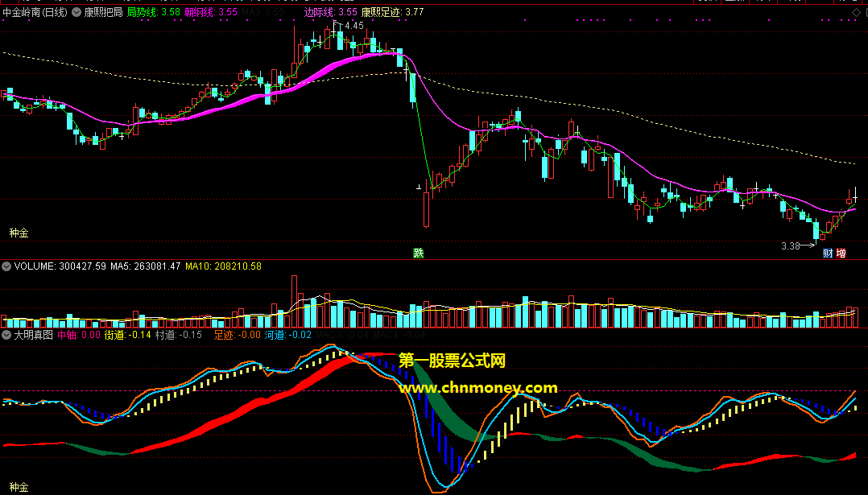Click the dim MAC3: -0.04 label
The width and height of the screenshot is (868, 495).
click(x=342, y=335)
